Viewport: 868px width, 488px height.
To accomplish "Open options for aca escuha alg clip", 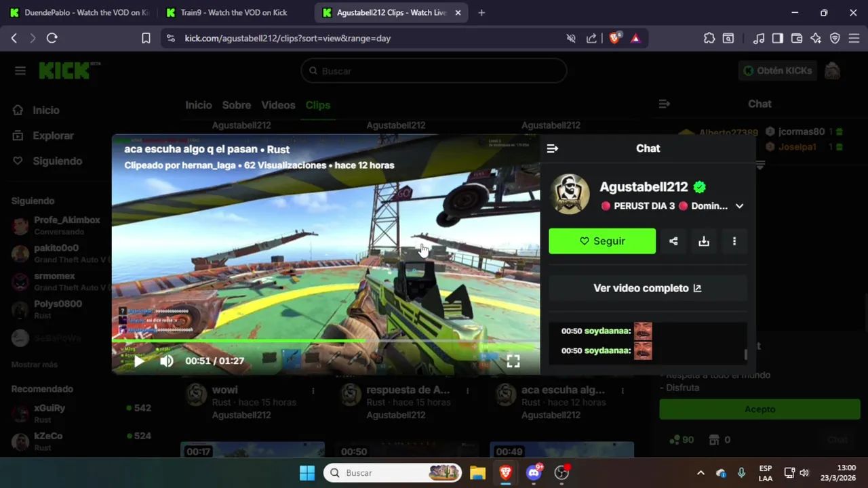I will [x=622, y=391].
